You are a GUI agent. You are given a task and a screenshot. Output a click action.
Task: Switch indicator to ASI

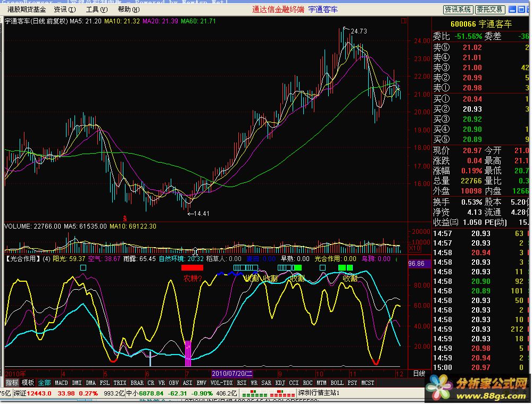(x=188, y=383)
